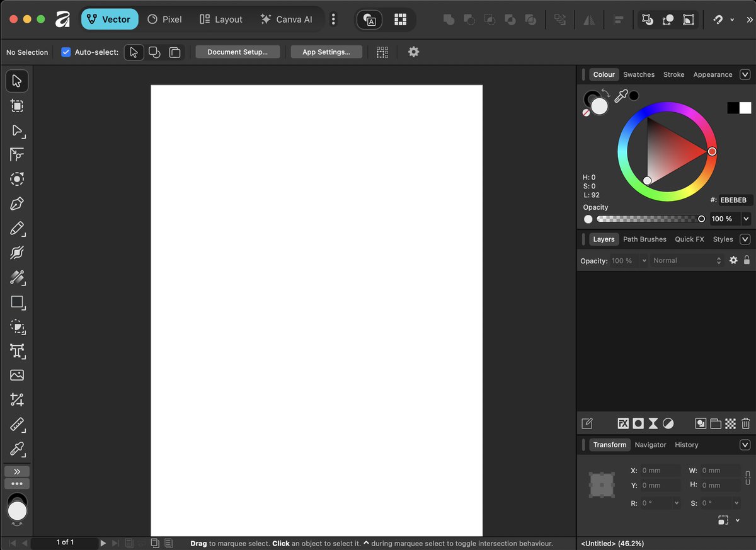
Task: Click the next page arrow in status bar
Action: (103, 542)
